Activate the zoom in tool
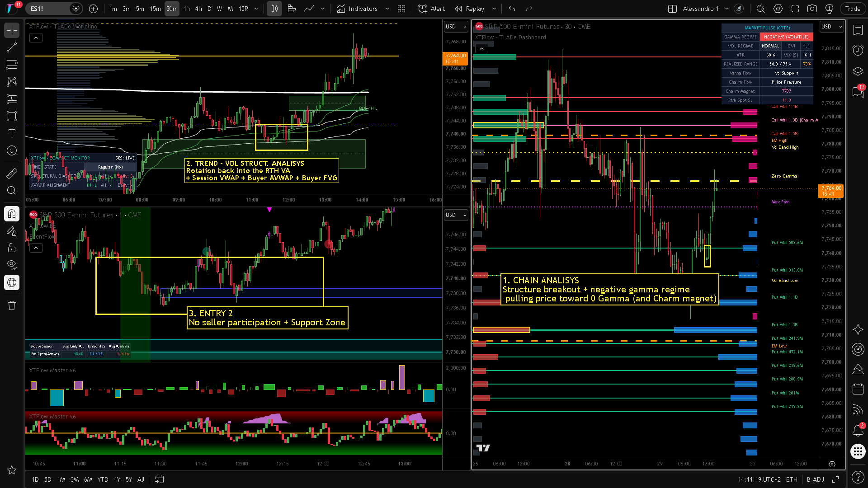 point(12,190)
